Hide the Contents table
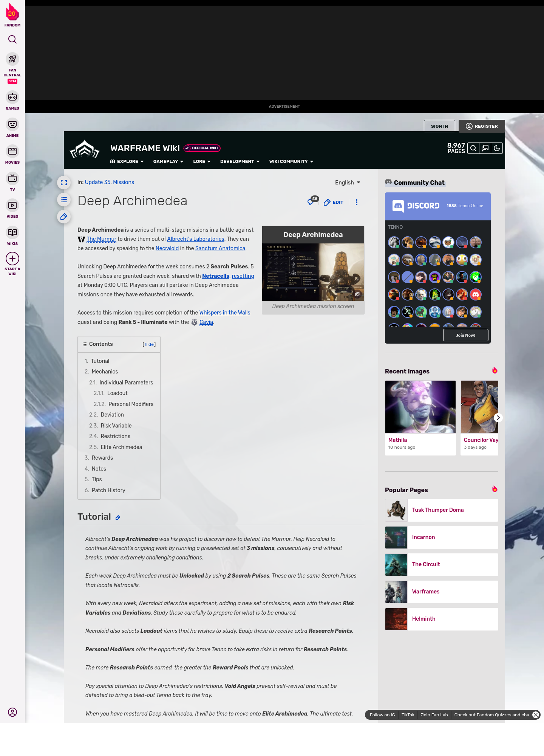Screen dimensions: 544x756 [149, 344]
